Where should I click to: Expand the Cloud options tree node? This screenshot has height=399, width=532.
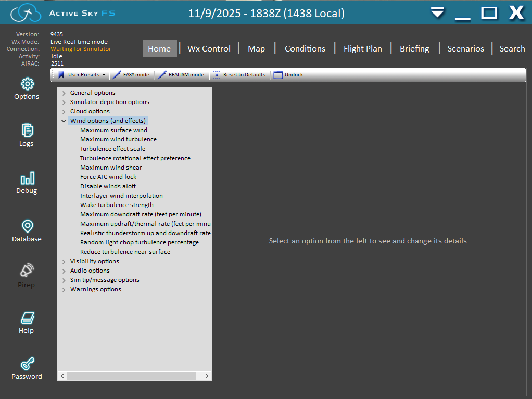tap(64, 111)
